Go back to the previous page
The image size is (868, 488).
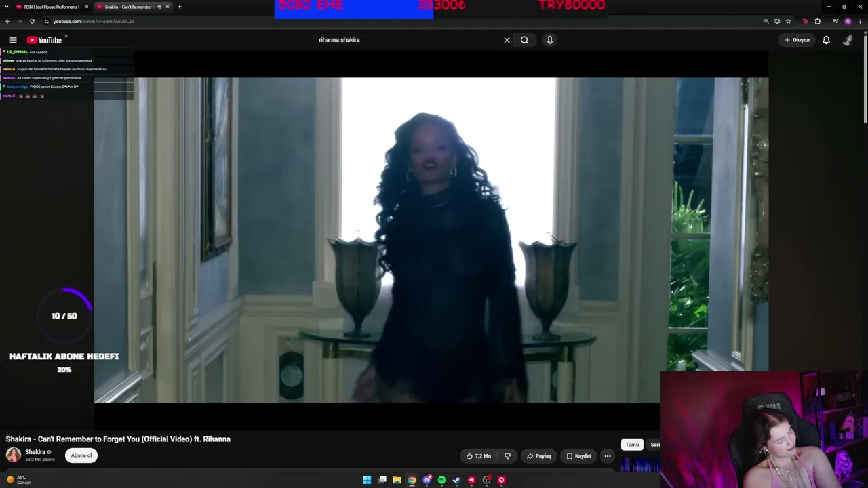pyautogui.click(x=7, y=21)
